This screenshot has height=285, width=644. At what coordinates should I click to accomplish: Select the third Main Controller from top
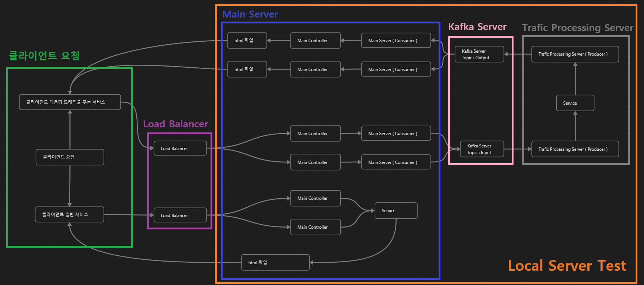(x=315, y=133)
